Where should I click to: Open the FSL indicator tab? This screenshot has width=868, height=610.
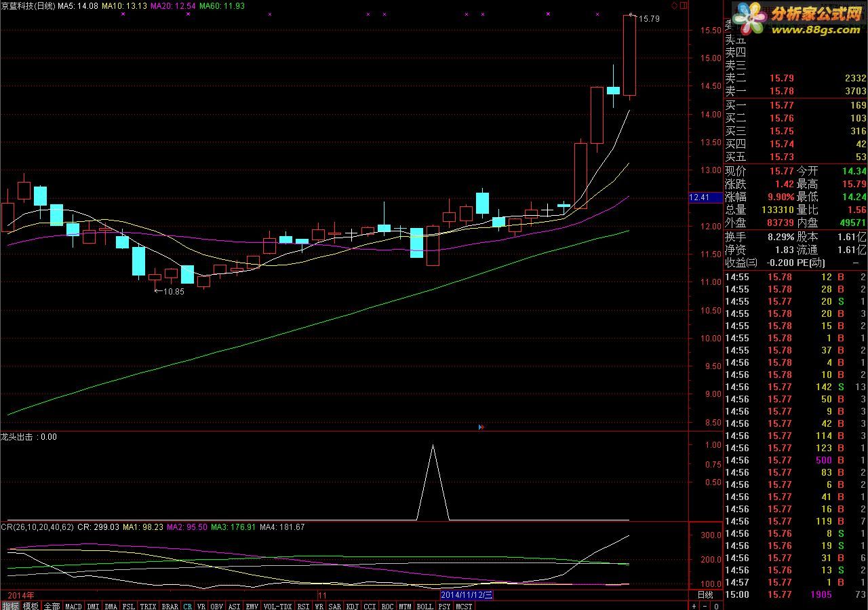[x=129, y=605]
